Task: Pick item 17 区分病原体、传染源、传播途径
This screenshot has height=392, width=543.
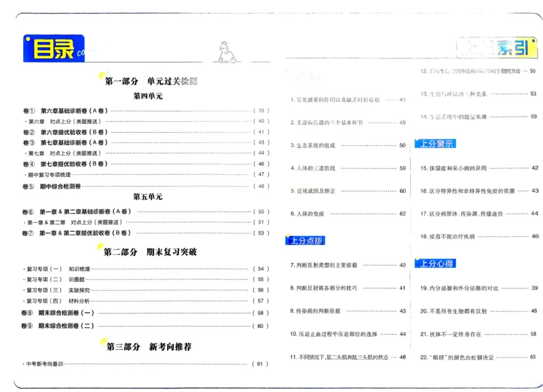Action: 479,214
